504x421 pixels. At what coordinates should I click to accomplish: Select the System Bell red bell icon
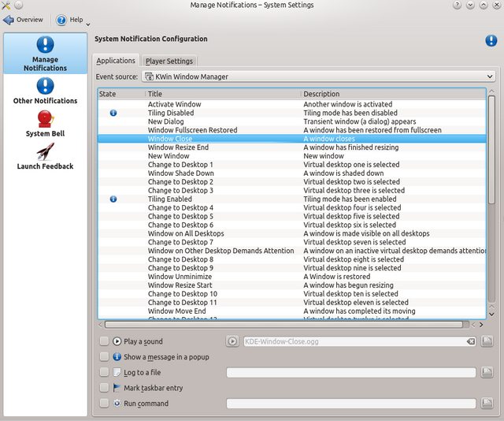(45, 119)
